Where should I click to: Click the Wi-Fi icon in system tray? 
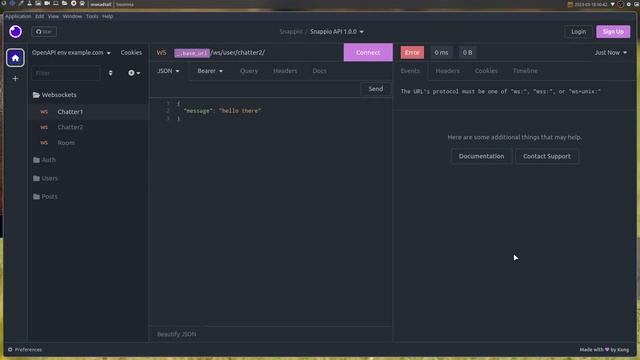(612, 4)
